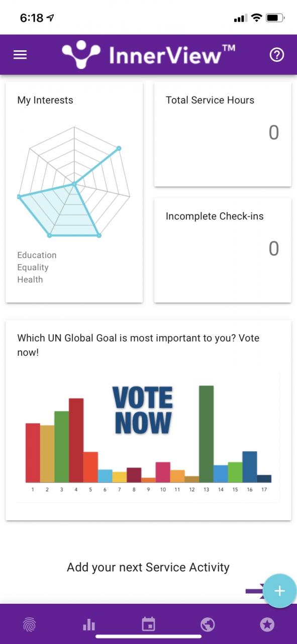Select the dark red bar for goal 4
This screenshot has width=297, height=644.
point(76,440)
